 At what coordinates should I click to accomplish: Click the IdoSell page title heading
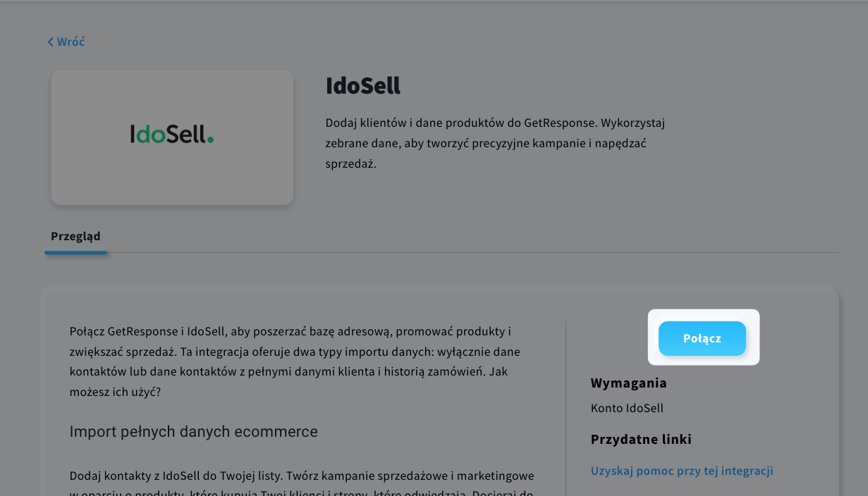pos(363,86)
